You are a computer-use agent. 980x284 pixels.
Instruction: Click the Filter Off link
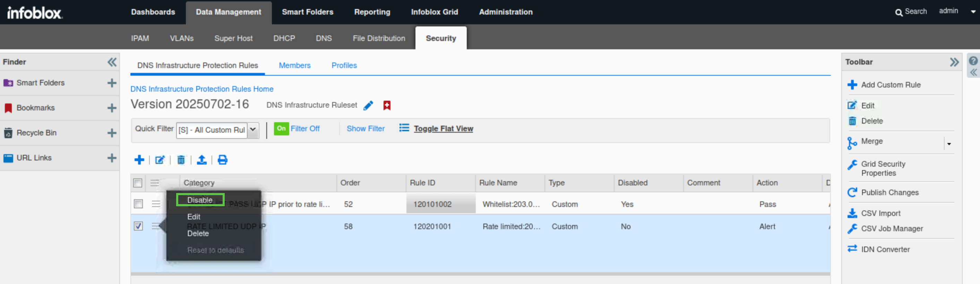point(305,129)
